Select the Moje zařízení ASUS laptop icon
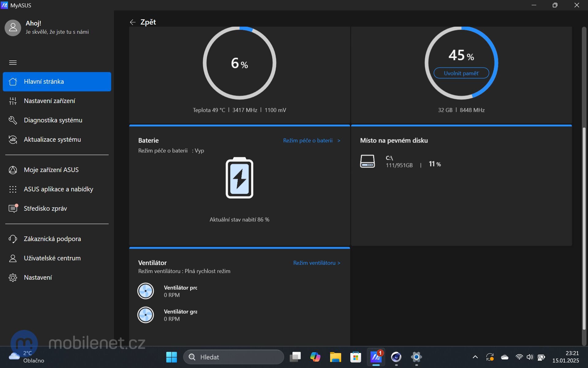This screenshot has height=368, width=588. tap(13, 170)
